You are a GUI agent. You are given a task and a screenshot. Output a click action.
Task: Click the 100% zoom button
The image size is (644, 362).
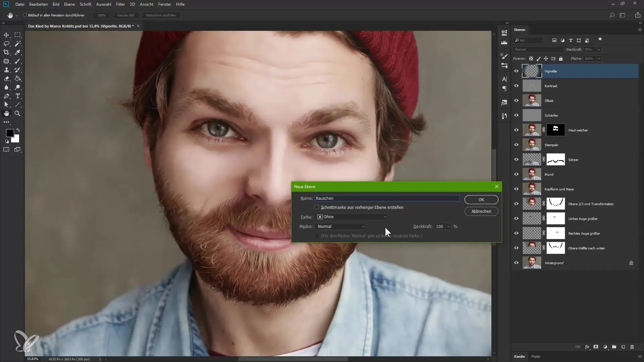[x=101, y=15]
